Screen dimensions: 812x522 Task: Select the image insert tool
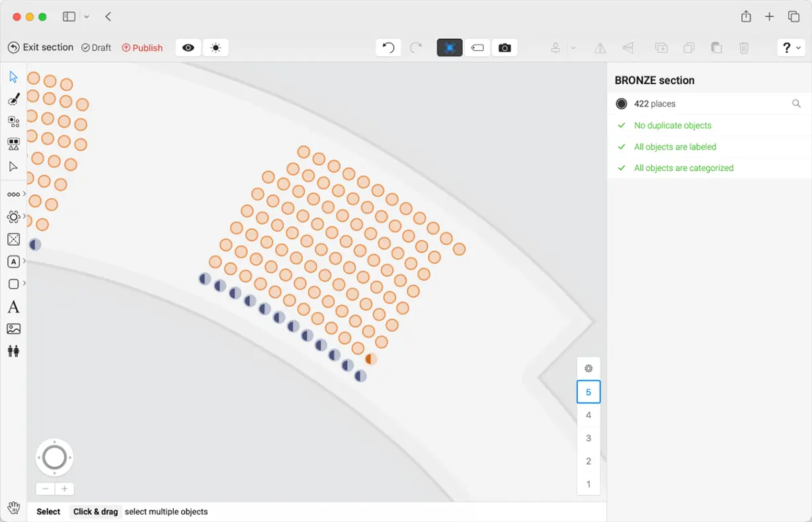click(x=13, y=329)
